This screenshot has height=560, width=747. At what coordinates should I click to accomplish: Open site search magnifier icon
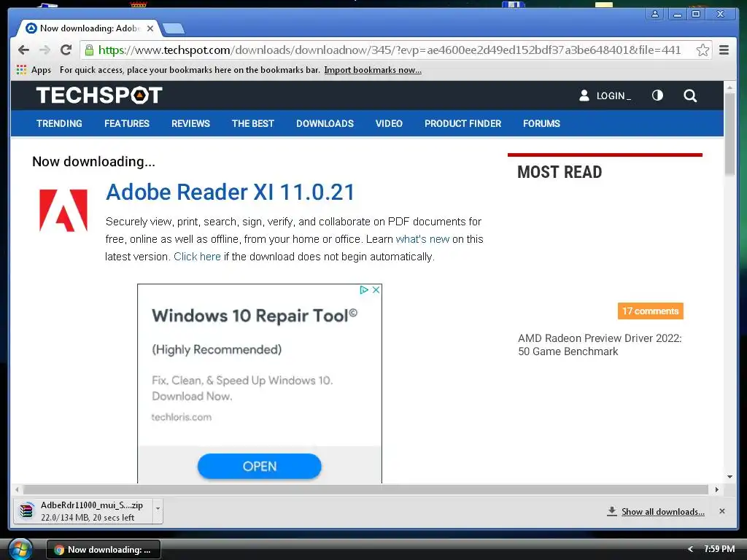(x=690, y=96)
